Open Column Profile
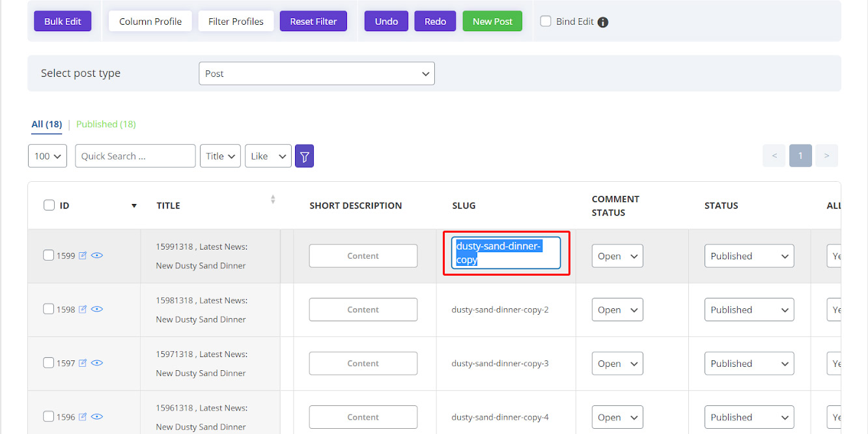 150,22
